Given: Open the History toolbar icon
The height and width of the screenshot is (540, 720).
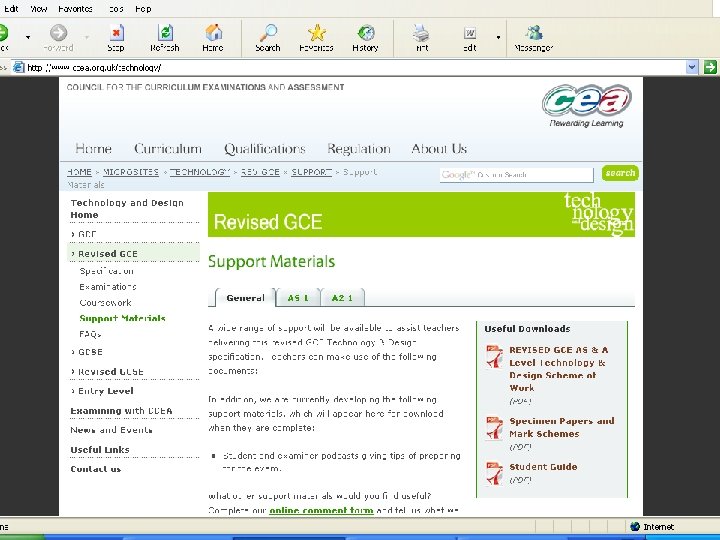Looking at the screenshot, I should 366,33.
